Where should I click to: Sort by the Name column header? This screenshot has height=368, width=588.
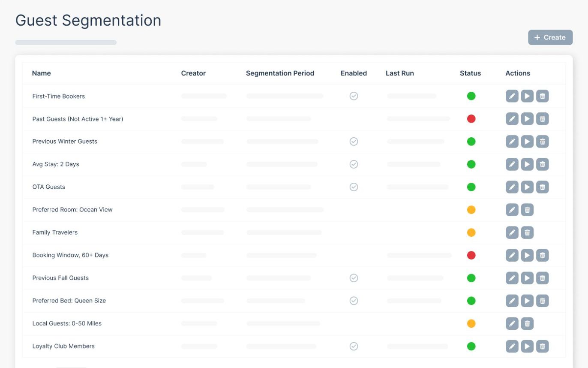click(42, 73)
